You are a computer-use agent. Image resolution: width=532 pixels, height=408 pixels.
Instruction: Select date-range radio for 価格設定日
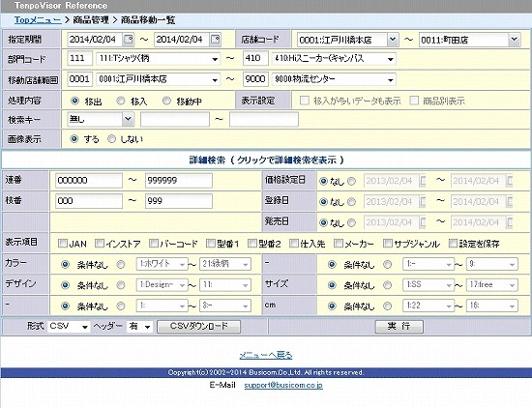(352, 182)
